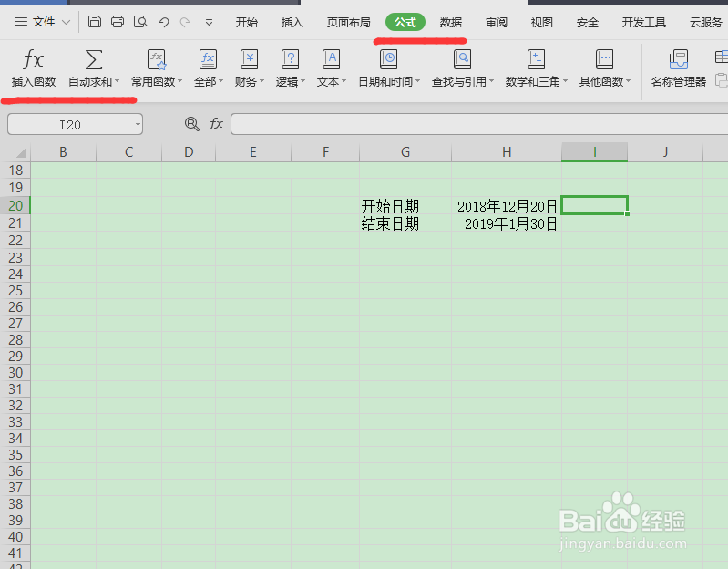This screenshot has width=728, height=569.
Task: Switch to the 开始 tab
Action: click(x=247, y=22)
